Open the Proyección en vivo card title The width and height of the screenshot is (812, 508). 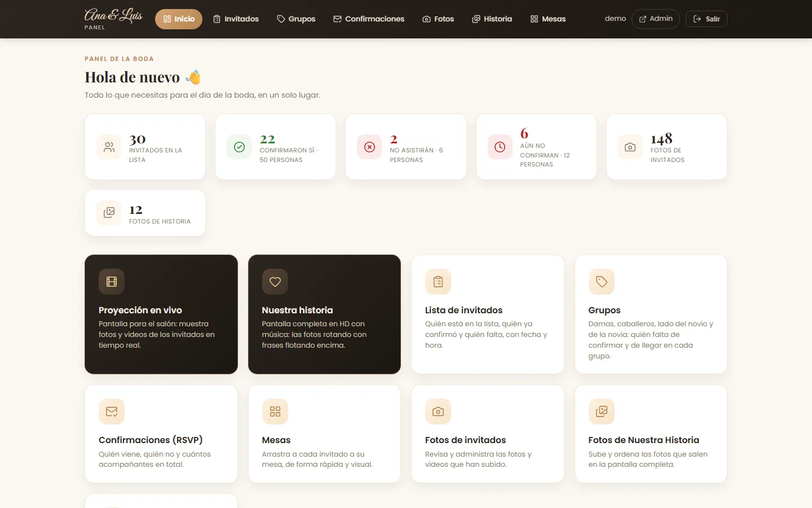140,310
